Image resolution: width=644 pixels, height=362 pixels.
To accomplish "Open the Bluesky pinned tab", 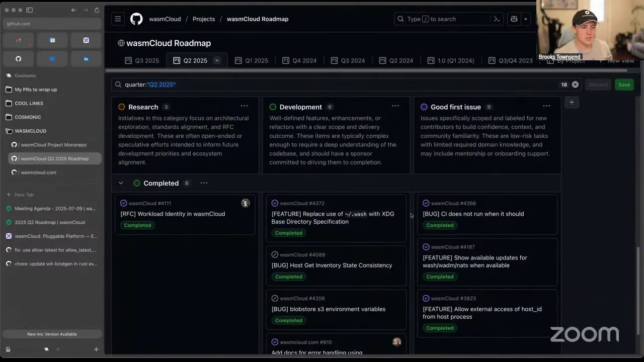I will coord(52,59).
